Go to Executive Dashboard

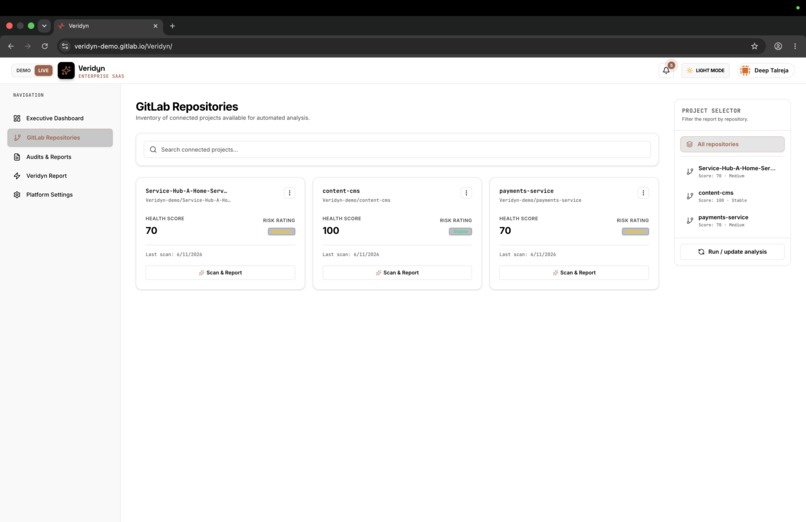click(x=61, y=118)
